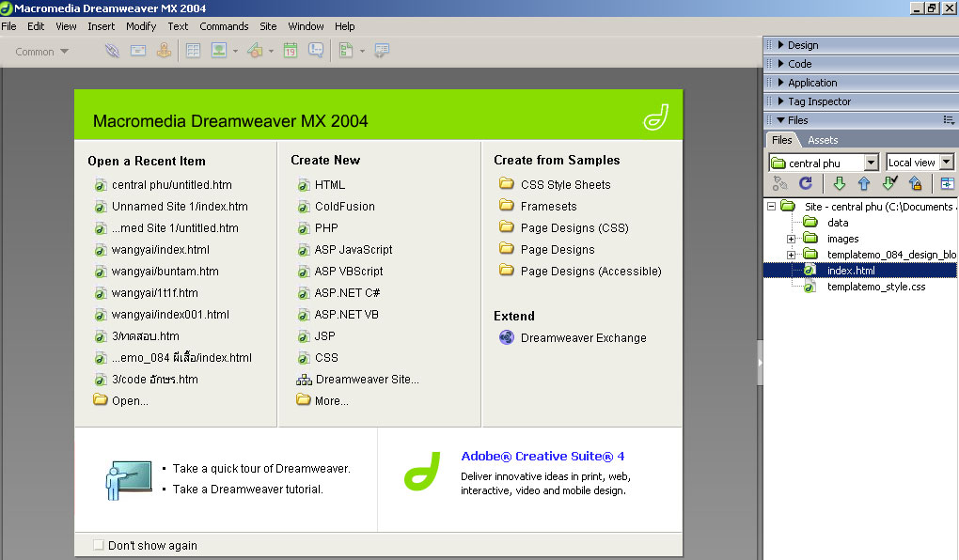Click the Get File(s) green down arrow
959x560 pixels.
point(839,183)
